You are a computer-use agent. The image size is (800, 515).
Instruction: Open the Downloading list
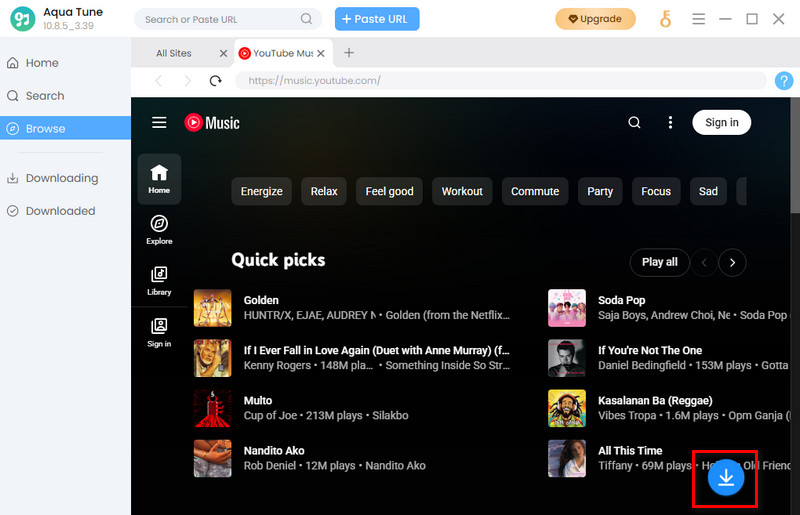click(65, 178)
